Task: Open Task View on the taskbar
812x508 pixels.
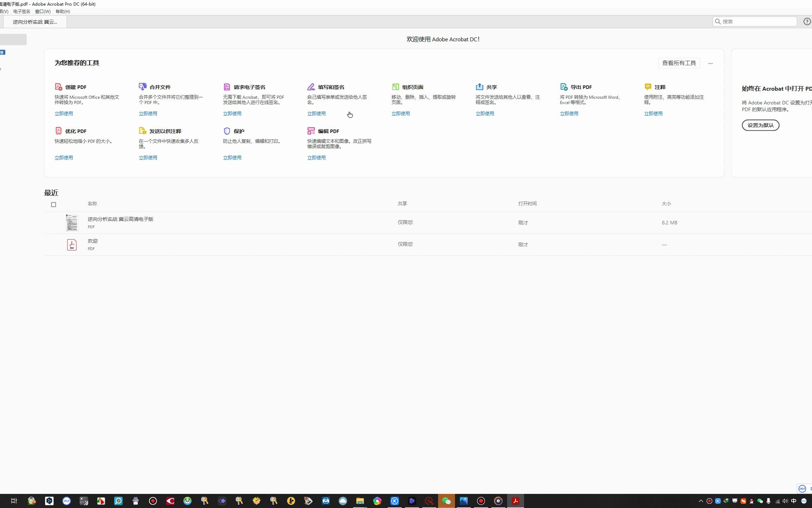Action: point(14,501)
